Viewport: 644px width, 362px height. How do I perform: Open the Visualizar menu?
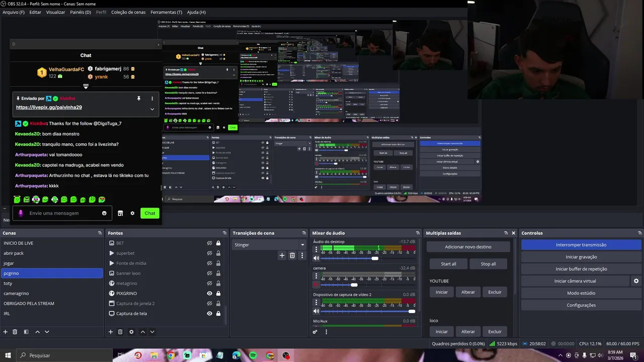55,12
